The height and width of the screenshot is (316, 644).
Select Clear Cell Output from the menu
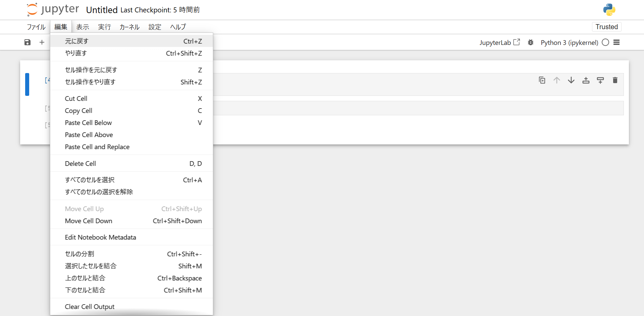(x=90, y=306)
